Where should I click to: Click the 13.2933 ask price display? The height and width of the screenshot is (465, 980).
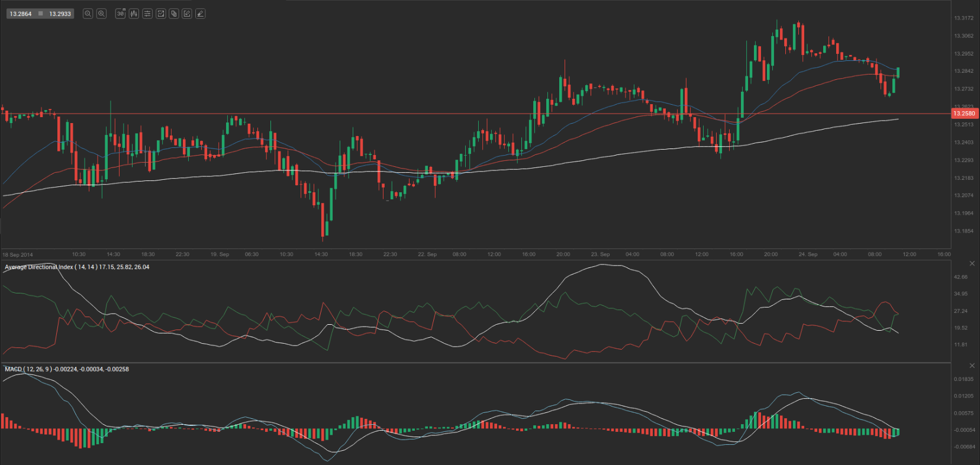[x=60, y=14]
